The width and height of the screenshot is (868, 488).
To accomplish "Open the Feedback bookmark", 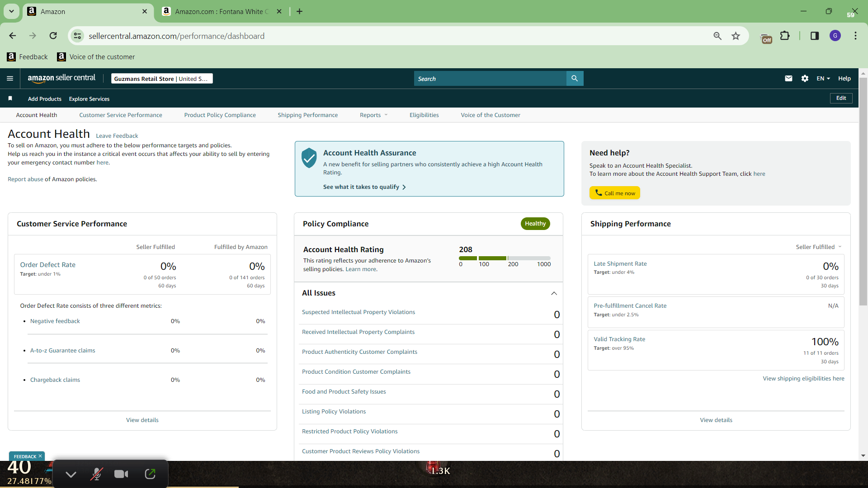I will click(27, 56).
